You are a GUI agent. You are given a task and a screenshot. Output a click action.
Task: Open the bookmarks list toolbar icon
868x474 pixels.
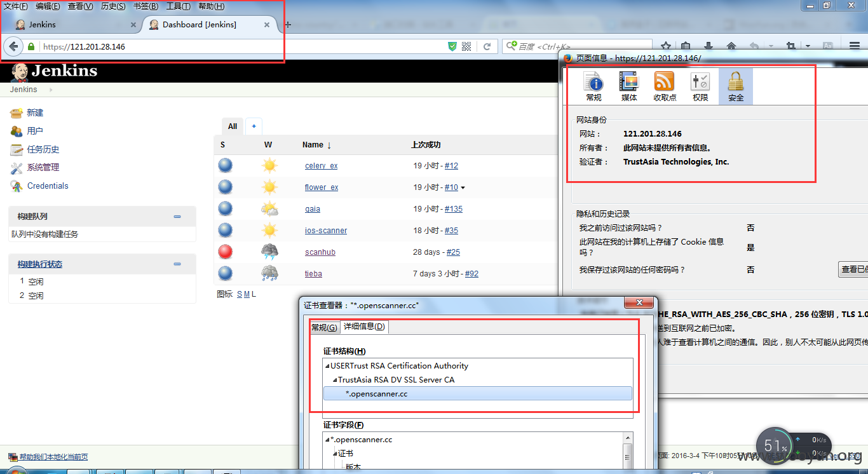click(x=686, y=46)
